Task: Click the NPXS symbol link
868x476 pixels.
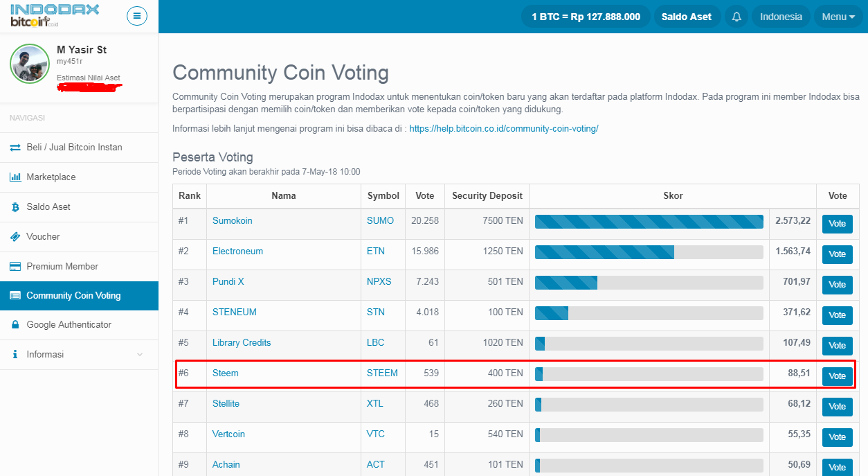Action: (379, 282)
